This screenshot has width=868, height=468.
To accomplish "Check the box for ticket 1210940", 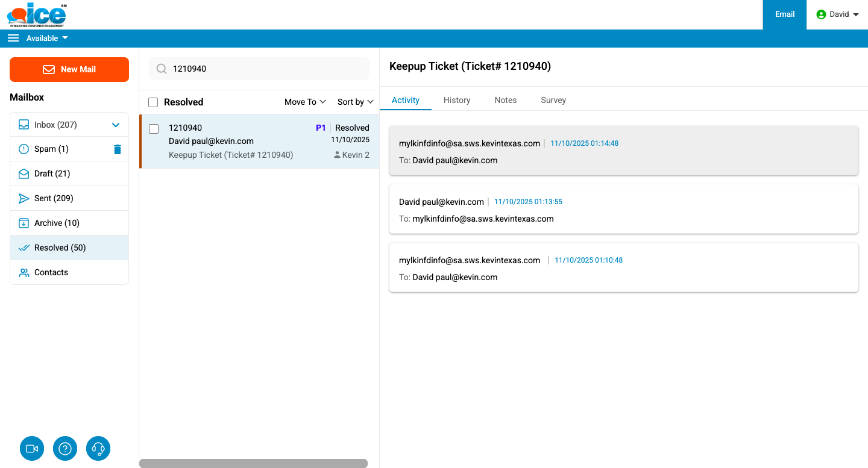I will coord(154,129).
